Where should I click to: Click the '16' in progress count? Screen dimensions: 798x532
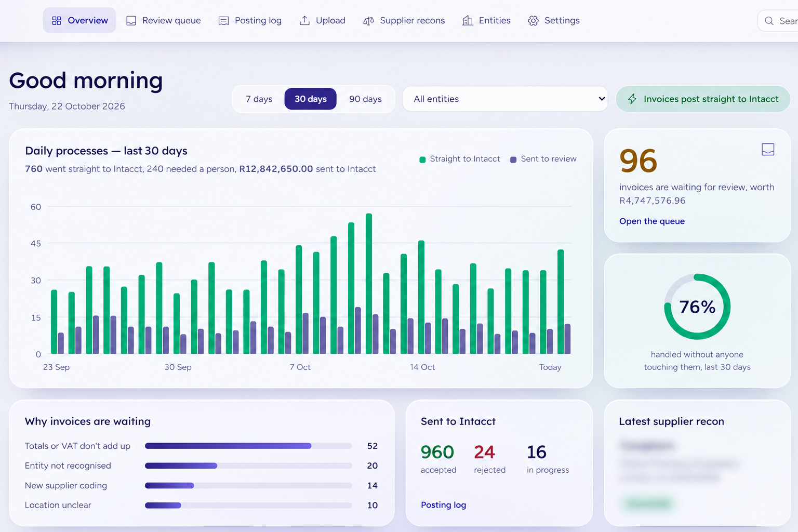coord(537,452)
